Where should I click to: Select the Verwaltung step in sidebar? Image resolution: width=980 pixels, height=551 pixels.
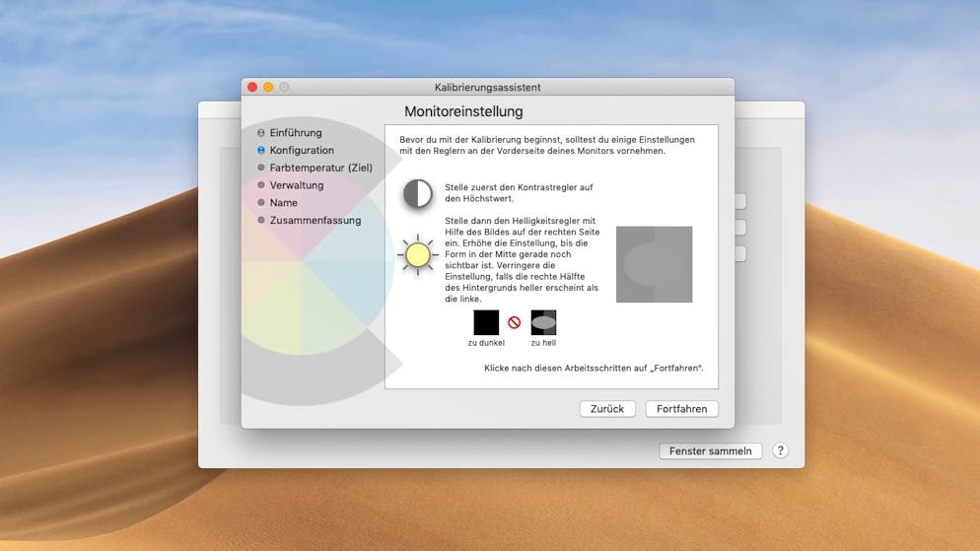291,185
